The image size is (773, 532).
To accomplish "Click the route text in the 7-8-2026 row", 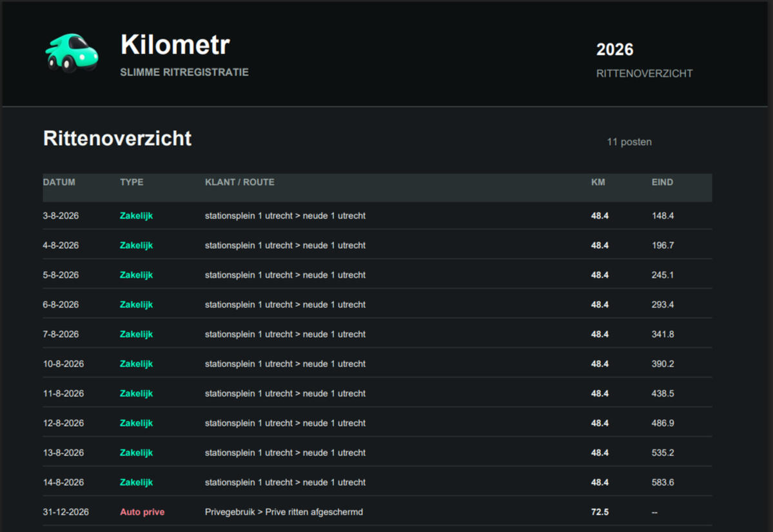I will [285, 334].
